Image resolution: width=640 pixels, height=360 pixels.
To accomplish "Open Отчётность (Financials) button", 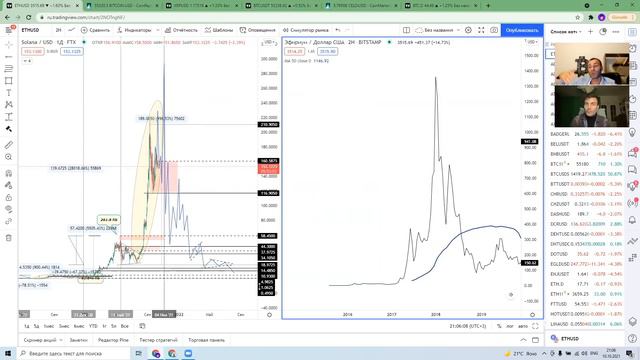I will point(181,30).
